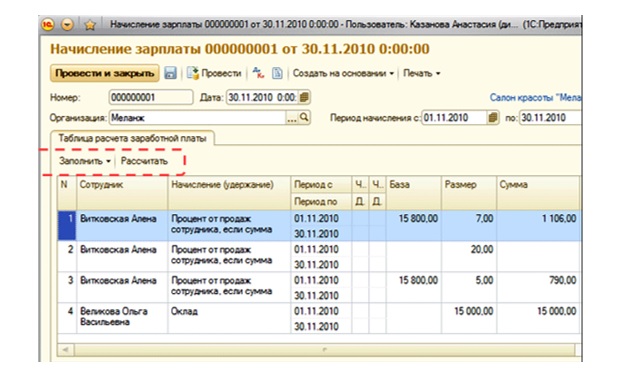Show document postings Дт/Кт icon

(x=258, y=73)
